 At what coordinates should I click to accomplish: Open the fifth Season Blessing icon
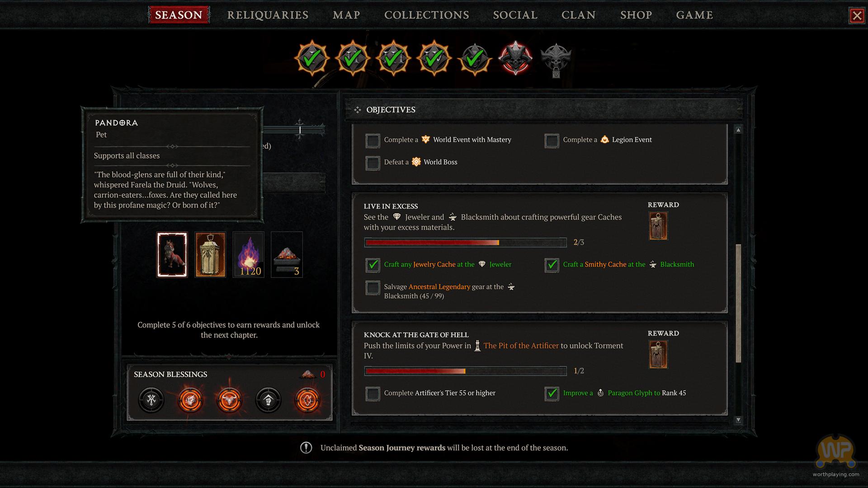[307, 400]
